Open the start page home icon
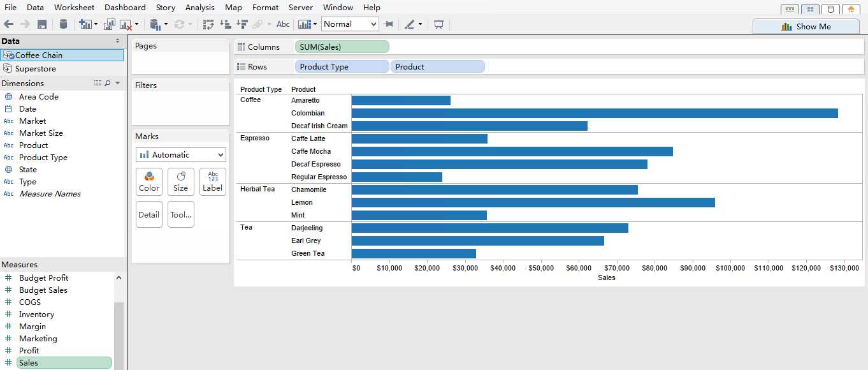 (851, 9)
